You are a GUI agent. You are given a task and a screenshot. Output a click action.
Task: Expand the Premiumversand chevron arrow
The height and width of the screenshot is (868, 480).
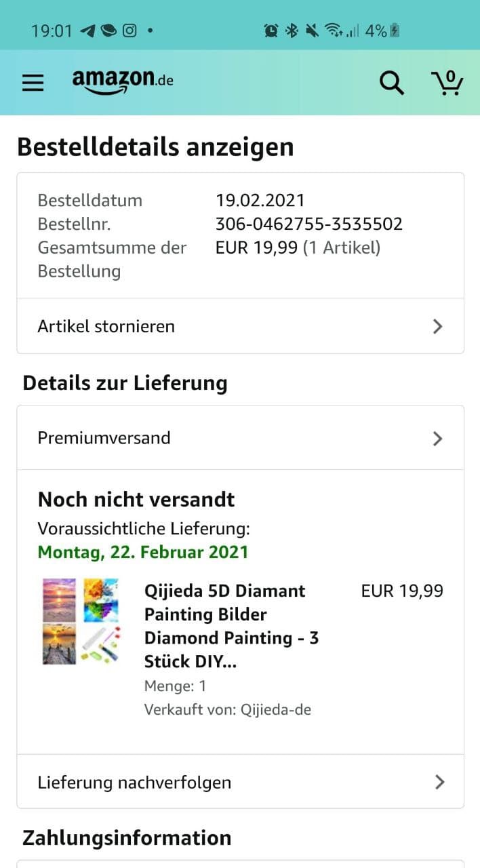coord(437,438)
